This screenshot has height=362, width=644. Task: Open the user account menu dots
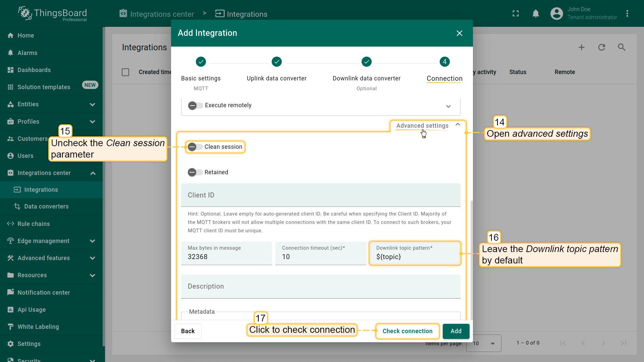click(627, 14)
